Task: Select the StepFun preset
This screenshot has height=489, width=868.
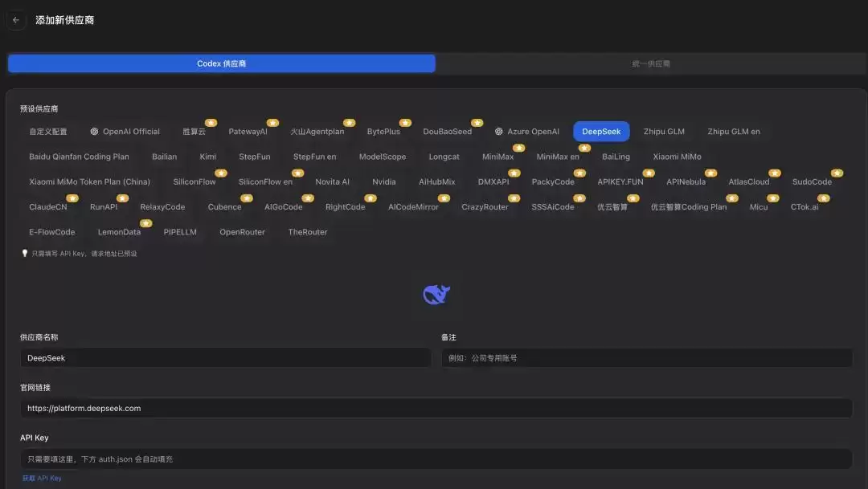Action: [255, 157]
